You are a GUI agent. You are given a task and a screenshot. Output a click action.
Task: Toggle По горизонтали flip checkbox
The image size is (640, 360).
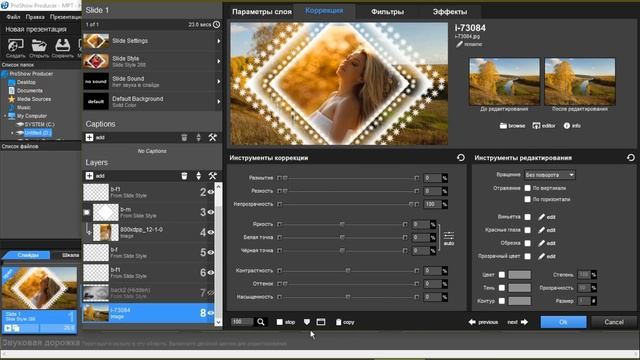coord(527,199)
